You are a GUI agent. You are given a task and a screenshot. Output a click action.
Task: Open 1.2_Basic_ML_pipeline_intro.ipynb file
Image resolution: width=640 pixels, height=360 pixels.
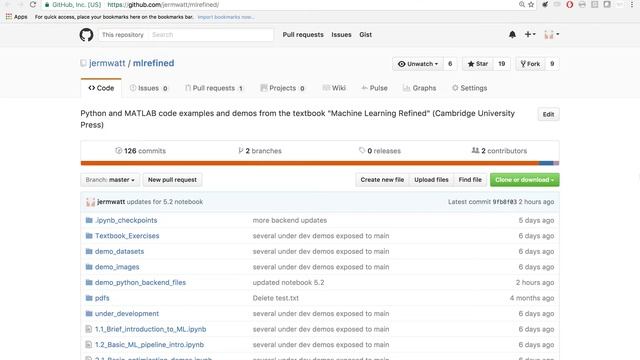149,344
